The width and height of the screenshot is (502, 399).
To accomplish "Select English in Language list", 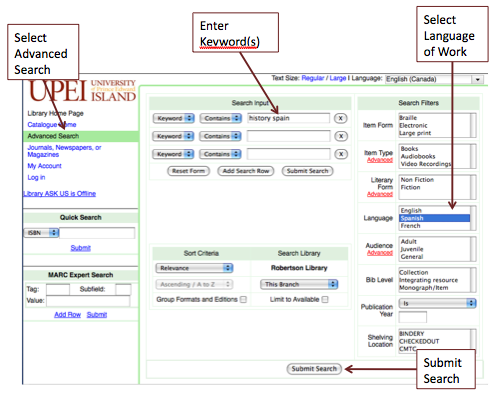I will click(x=411, y=210).
